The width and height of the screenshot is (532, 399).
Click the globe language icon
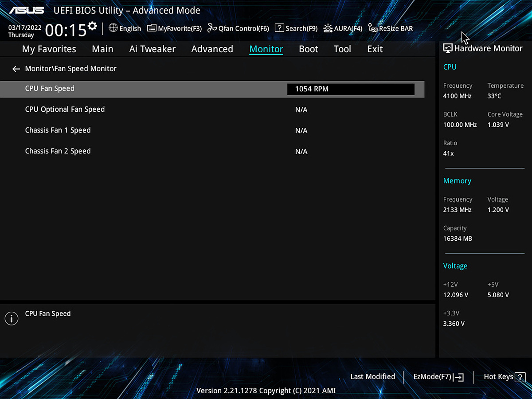113,28
